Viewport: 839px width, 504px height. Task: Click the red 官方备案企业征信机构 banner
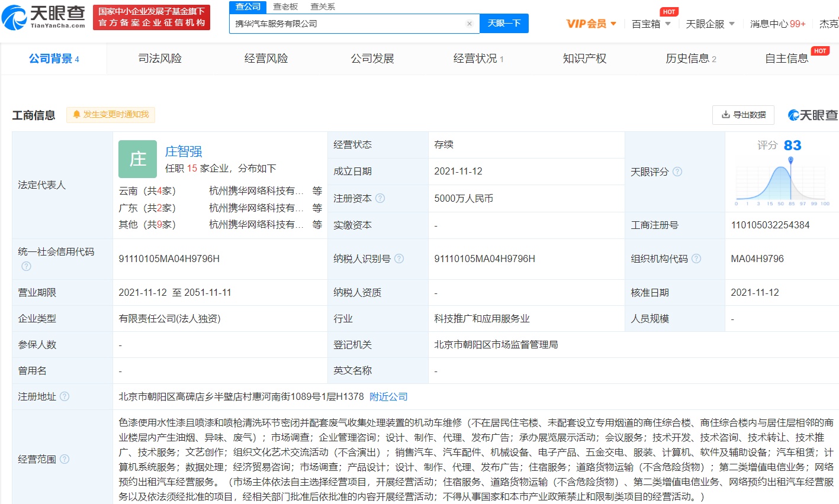(152, 17)
